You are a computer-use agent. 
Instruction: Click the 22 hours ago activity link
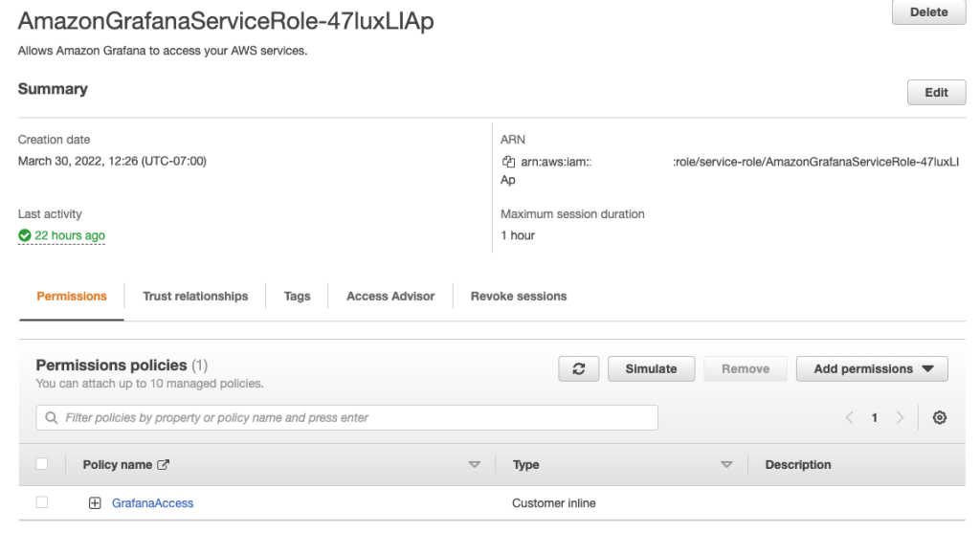tap(70, 235)
